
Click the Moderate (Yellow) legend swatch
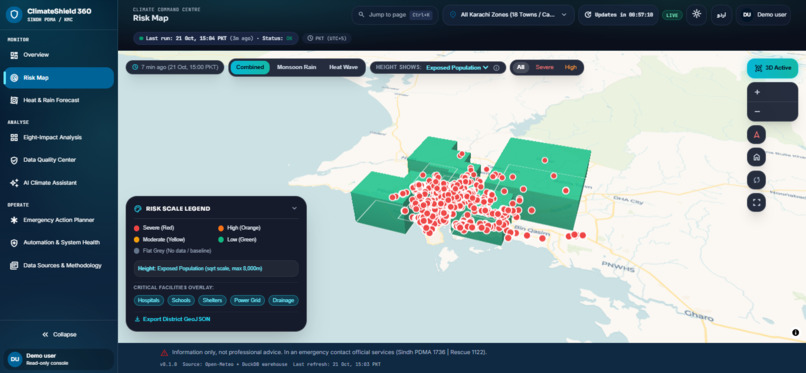point(137,239)
